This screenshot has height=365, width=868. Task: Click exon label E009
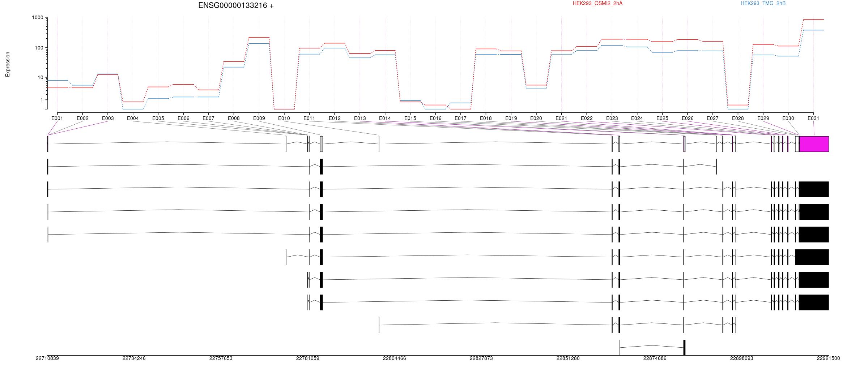[x=259, y=118]
